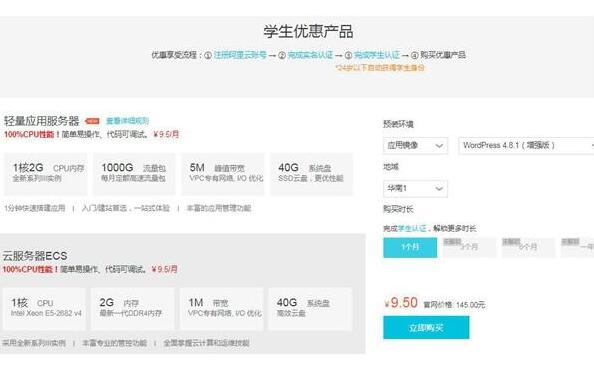The image size is (594, 366).
Task: Click the 入门建站首选 feature text
Action: click(x=126, y=208)
